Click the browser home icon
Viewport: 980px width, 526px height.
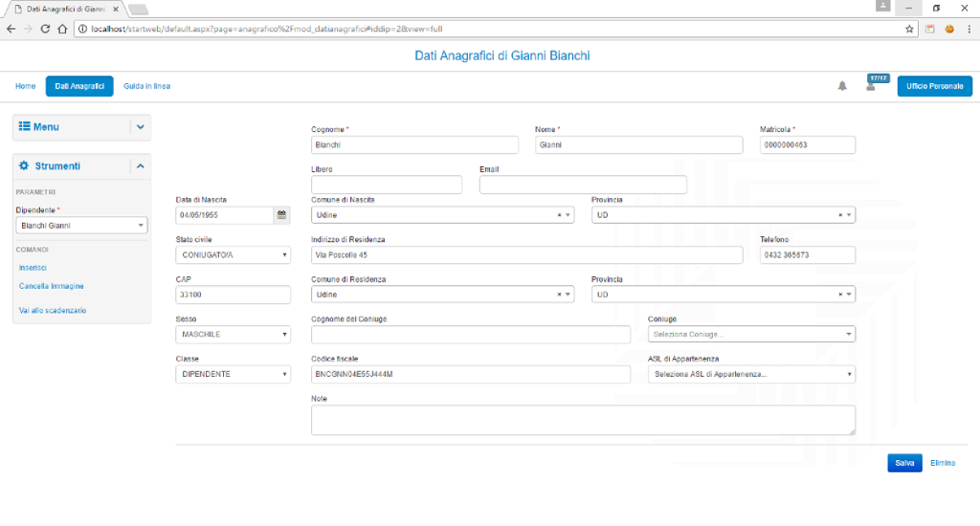61,29
